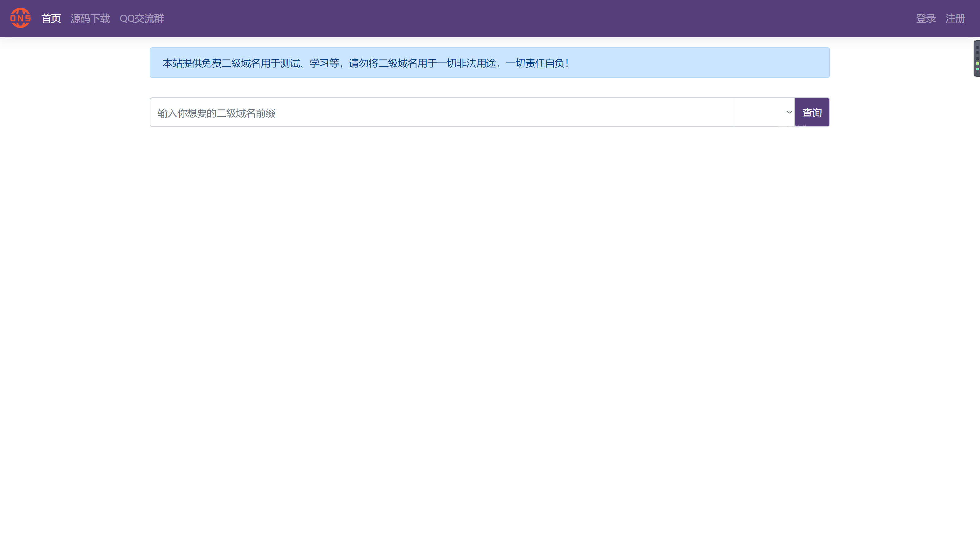Image resolution: width=980 pixels, height=535 pixels.
Task: Return home via the navbar brand logo
Action: 20,18
